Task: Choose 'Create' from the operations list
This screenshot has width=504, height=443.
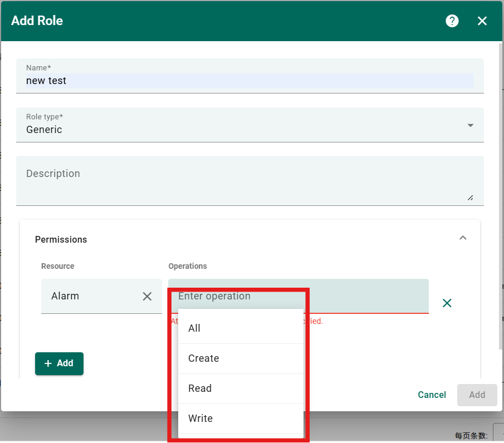Action: click(x=241, y=358)
